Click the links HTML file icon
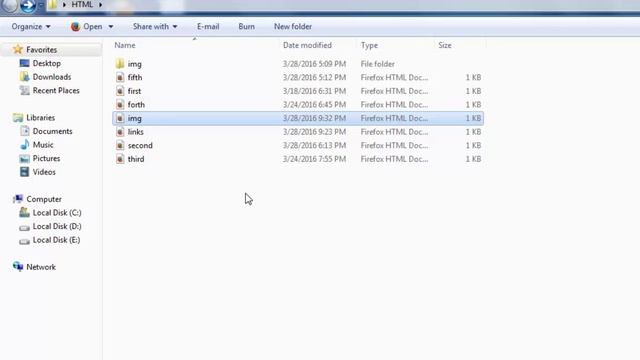Image resolution: width=640 pixels, height=360 pixels. pos(120,131)
